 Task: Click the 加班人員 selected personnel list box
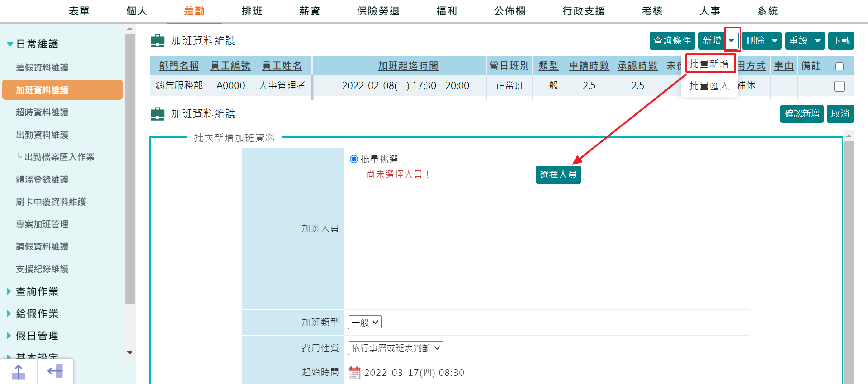click(x=447, y=235)
